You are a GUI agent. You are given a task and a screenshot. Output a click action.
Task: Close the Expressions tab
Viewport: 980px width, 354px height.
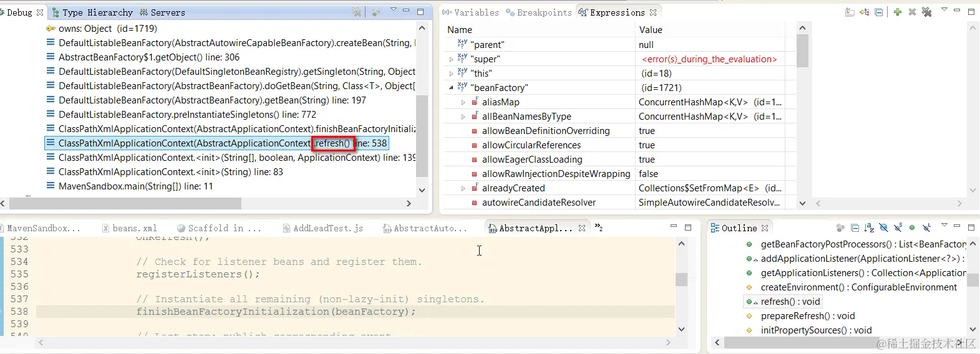[x=653, y=12]
